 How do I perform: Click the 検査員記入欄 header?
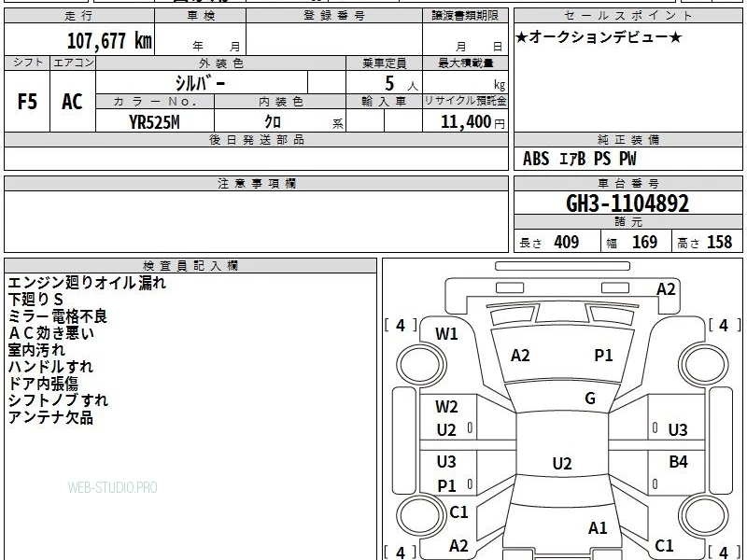[190, 266]
